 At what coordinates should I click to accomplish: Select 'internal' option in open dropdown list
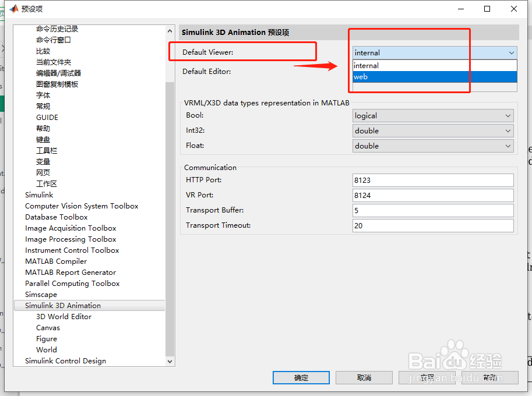(435, 66)
